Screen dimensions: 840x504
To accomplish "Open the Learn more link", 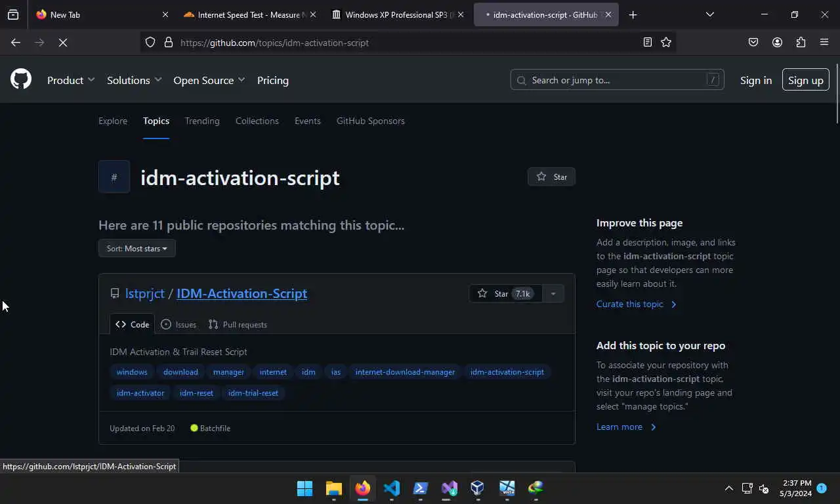I will (626, 427).
